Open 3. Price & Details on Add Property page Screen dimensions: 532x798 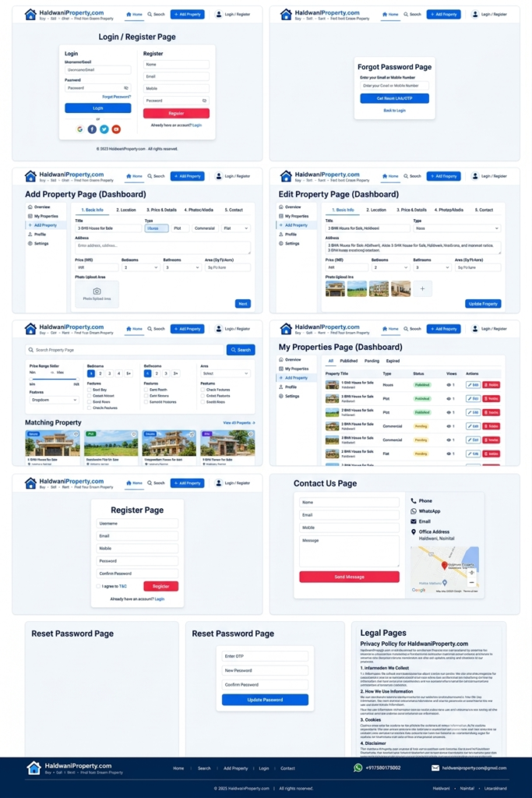click(161, 210)
